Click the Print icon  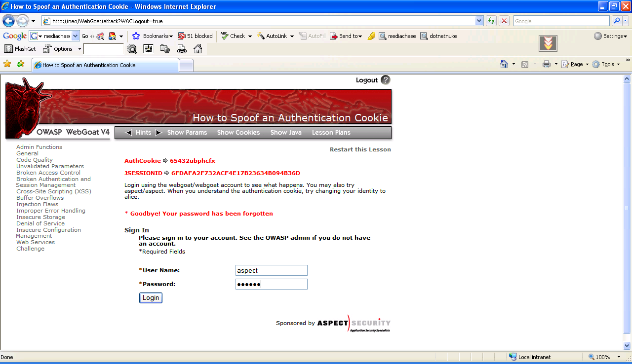547,64
